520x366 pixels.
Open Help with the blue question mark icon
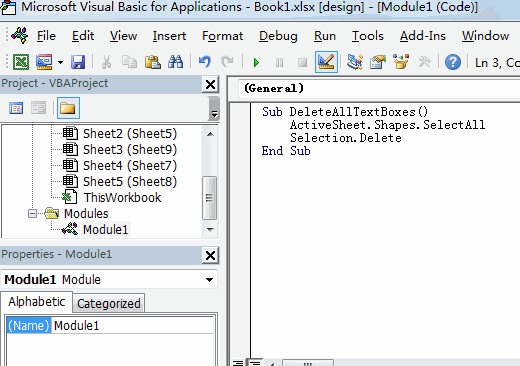(453, 62)
